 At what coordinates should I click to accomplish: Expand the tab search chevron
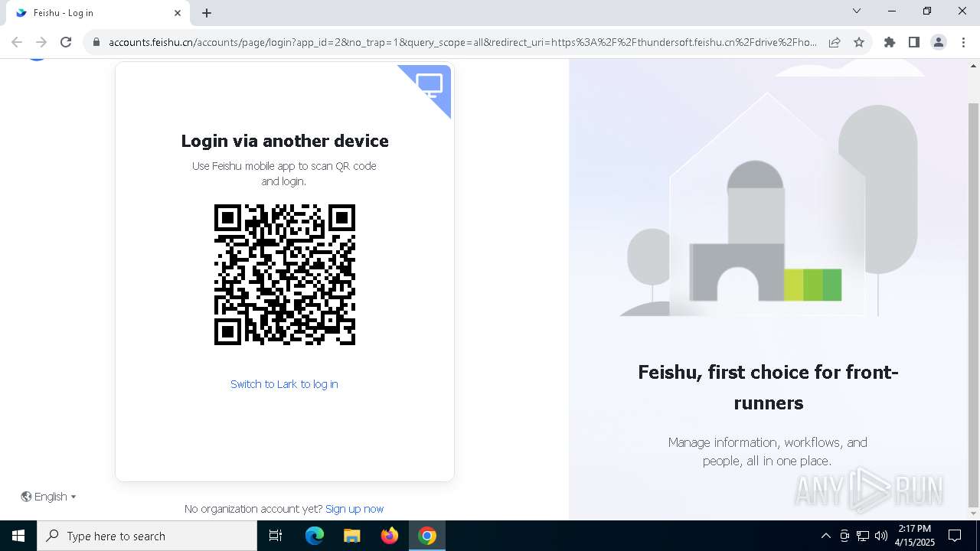click(857, 11)
